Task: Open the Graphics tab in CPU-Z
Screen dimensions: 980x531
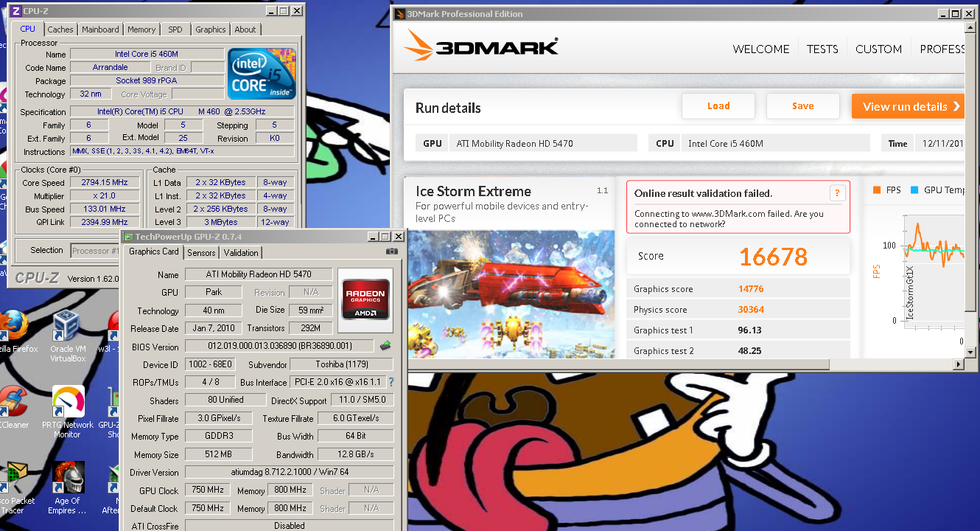Action: [x=211, y=29]
